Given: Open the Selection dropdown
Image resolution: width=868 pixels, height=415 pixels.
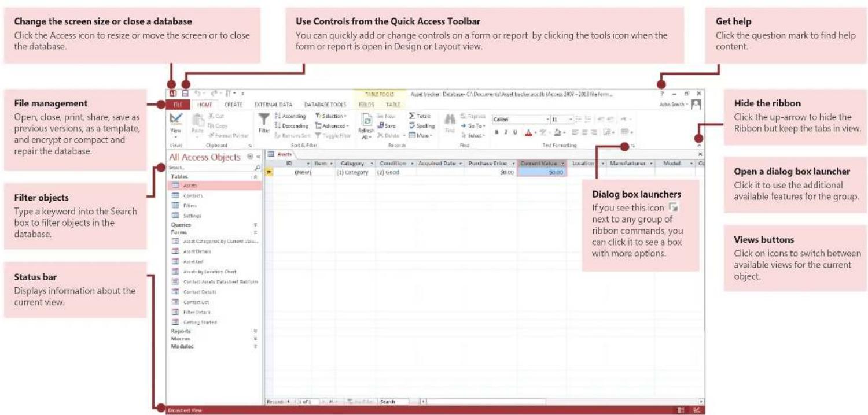Looking at the screenshot, I should pyautogui.click(x=330, y=116).
